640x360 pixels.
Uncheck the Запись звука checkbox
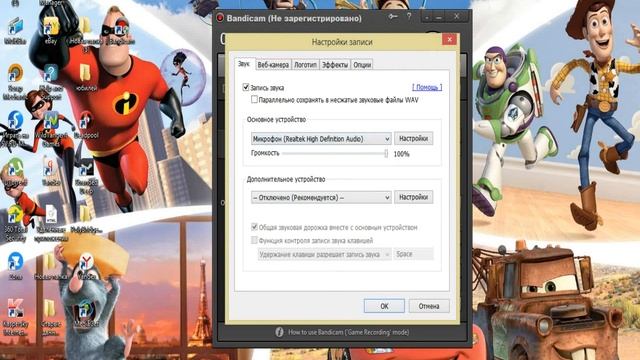[x=246, y=87]
